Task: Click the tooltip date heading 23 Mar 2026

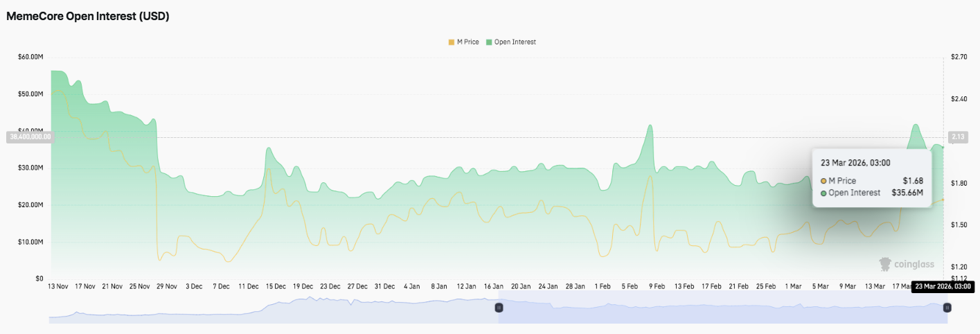Action: click(855, 163)
